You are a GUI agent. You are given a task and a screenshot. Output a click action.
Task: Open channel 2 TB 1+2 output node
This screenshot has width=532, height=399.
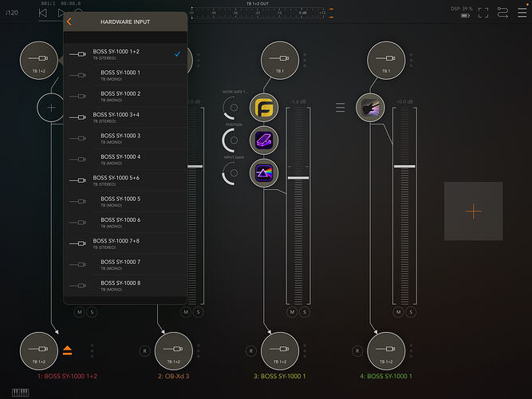pos(174,351)
